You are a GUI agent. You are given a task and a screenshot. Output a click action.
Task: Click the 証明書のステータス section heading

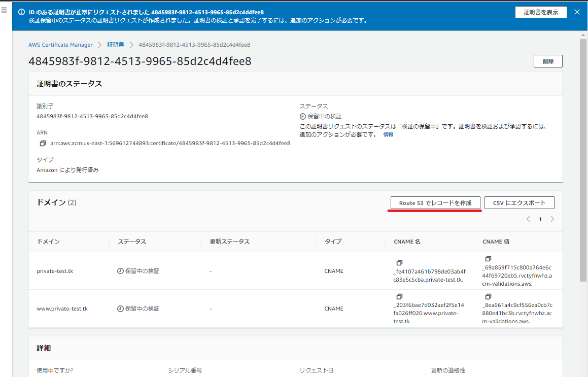point(70,84)
